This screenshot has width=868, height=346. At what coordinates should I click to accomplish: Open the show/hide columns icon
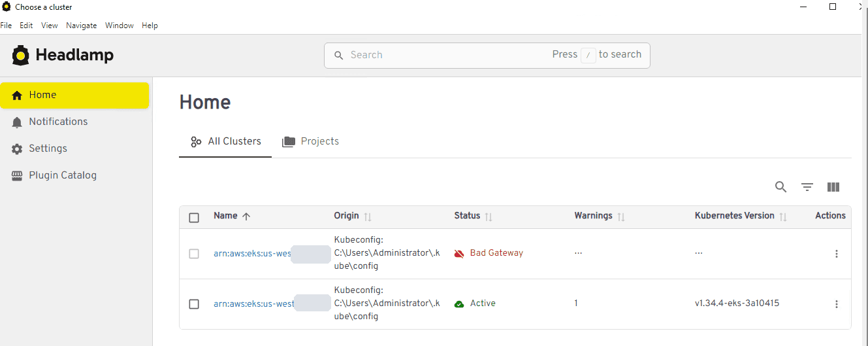pyautogui.click(x=833, y=187)
